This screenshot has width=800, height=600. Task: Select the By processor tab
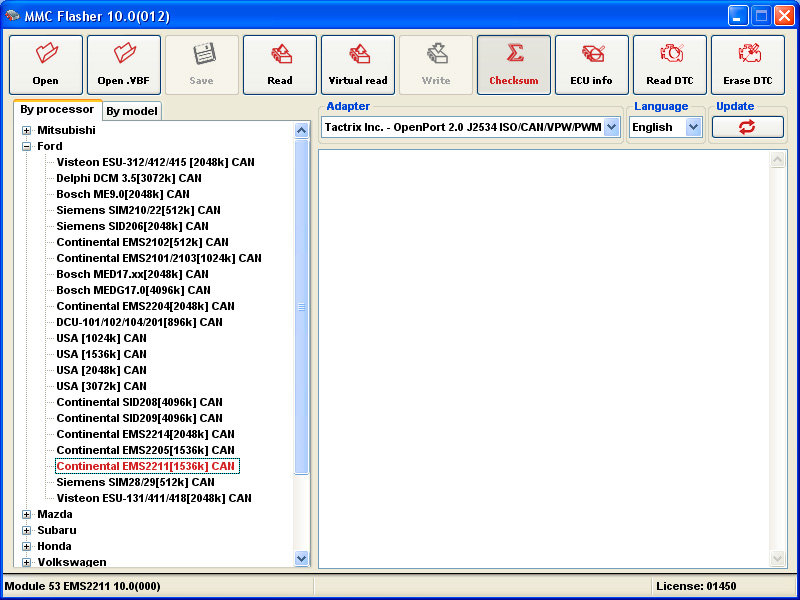57,110
